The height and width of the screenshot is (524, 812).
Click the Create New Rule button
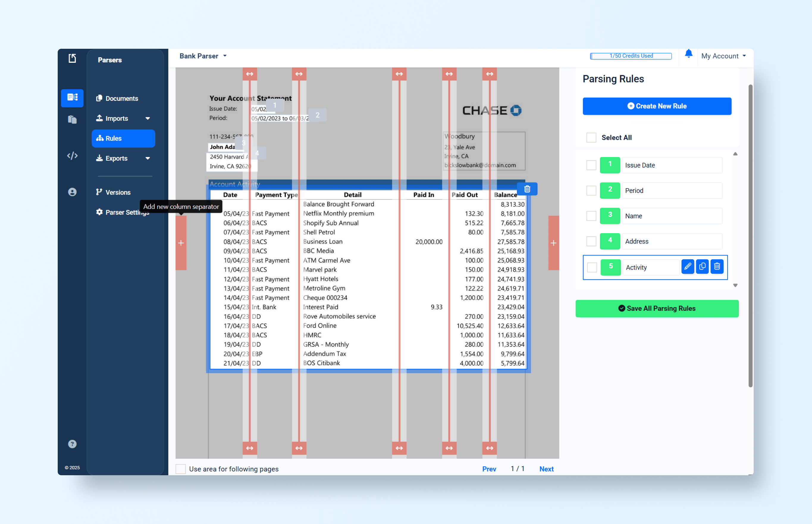click(656, 106)
